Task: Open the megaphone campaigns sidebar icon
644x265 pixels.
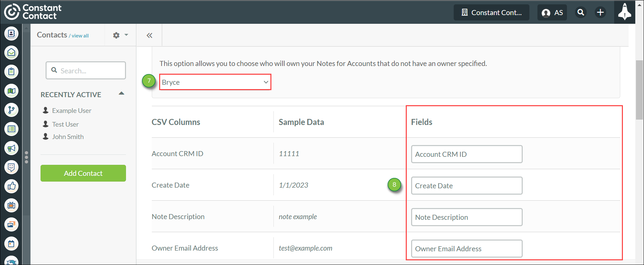Action: pyautogui.click(x=11, y=148)
